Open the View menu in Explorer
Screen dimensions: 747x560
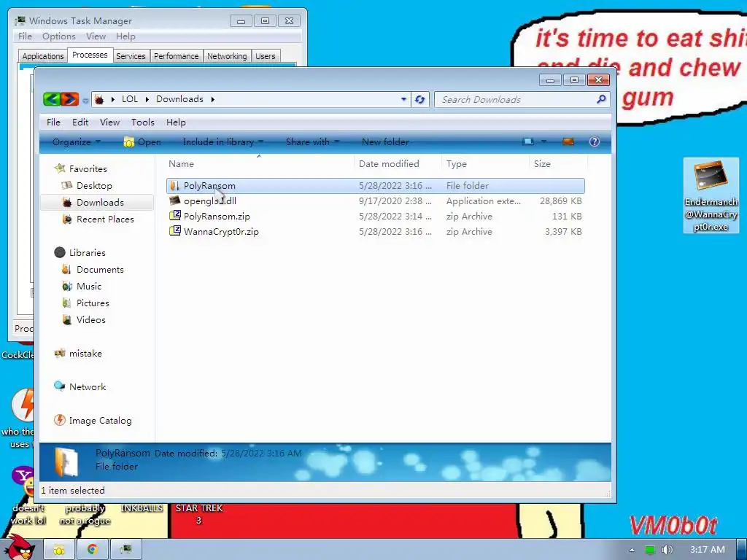click(109, 122)
